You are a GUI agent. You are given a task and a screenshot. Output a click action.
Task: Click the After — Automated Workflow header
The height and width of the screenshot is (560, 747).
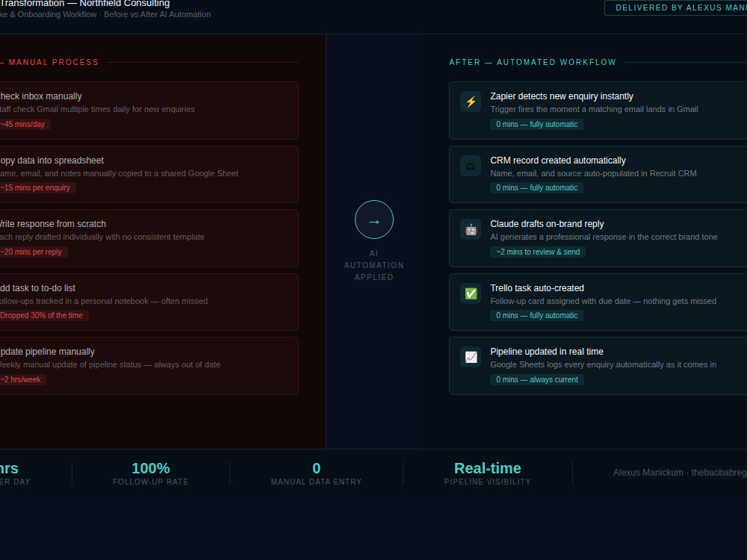point(532,63)
